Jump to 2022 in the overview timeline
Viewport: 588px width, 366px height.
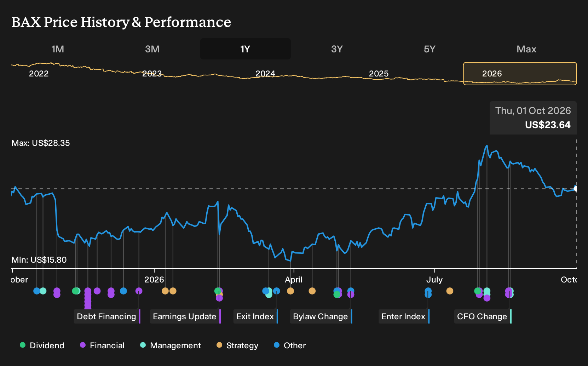(39, 74)
